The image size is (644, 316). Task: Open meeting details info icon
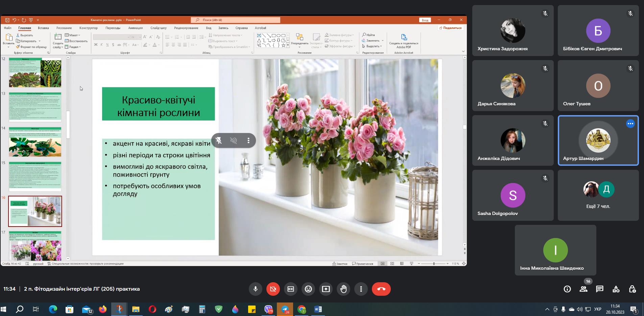tap(567, 289)
